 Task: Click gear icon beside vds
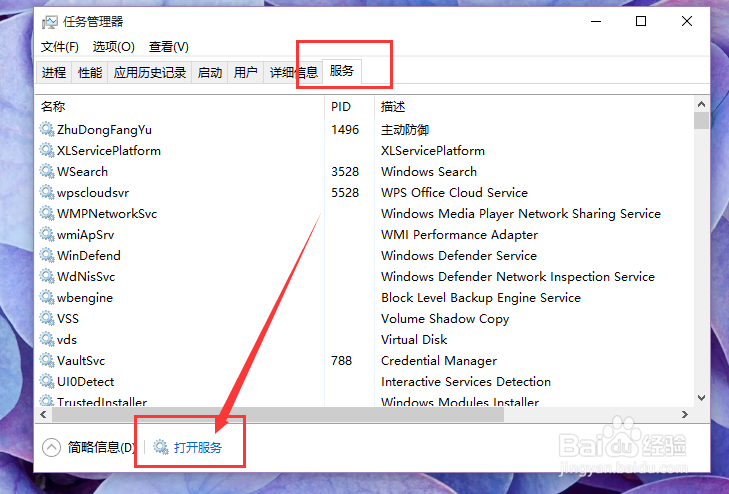46,339
